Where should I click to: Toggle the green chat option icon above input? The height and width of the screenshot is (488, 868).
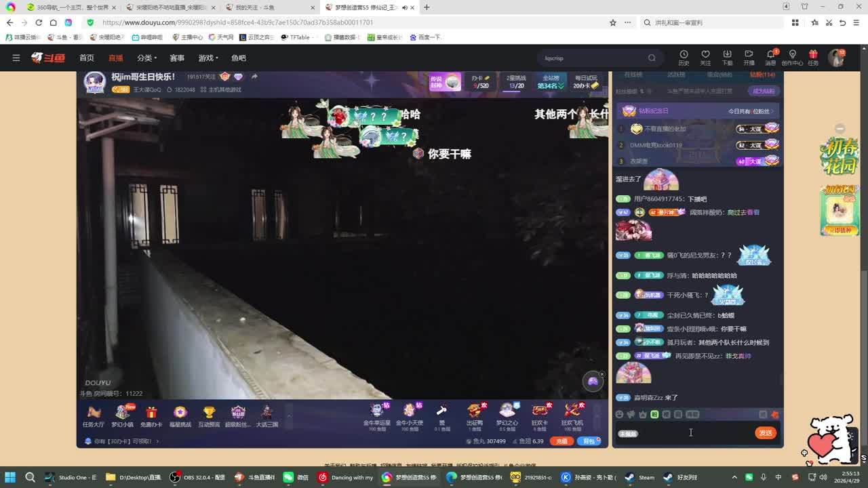point(654,414)
